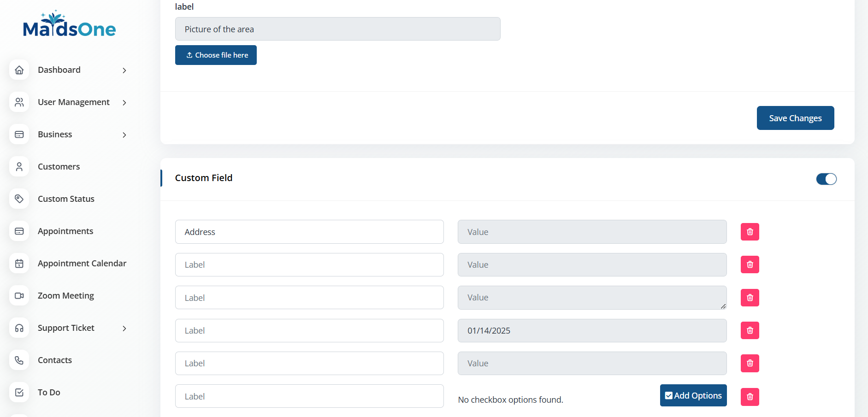Screen dimensions: 868x417
Task: Toggle the Custom Field switch off
Action: (826, 179)
